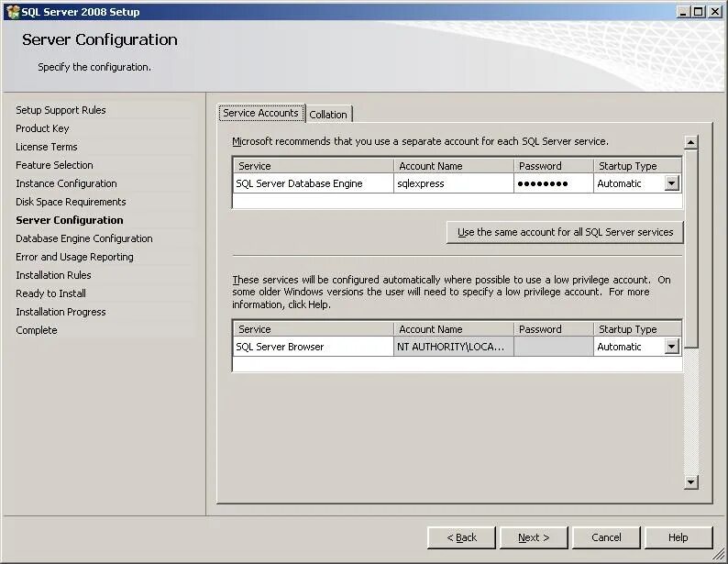Screen dimensions: 728x564
Task: Open Startup Type dropdown for SQL Server Browser
Action: click(671, 347)
